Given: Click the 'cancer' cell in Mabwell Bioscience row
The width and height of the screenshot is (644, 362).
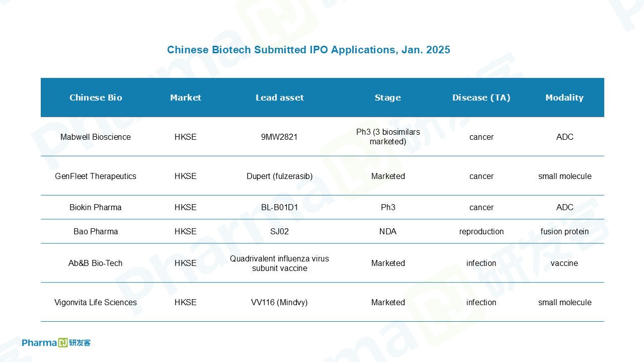Looking at the screenshot, I should tap(481, 137).
